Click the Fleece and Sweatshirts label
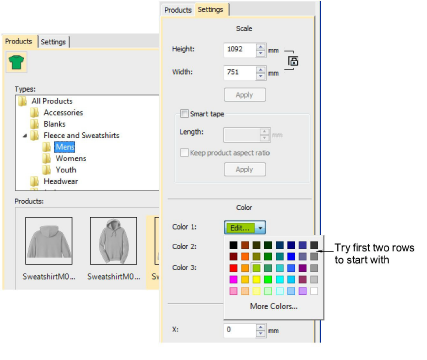The image size is (427, 360). 81,135
